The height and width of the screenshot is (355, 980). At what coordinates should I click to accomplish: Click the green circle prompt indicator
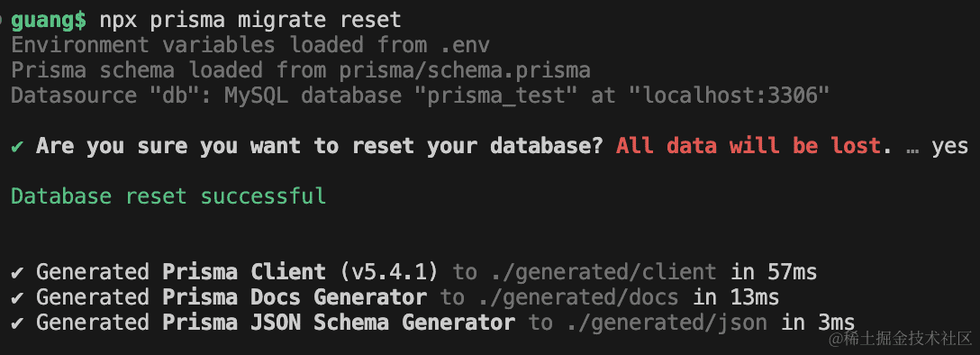tap(2, 20)
